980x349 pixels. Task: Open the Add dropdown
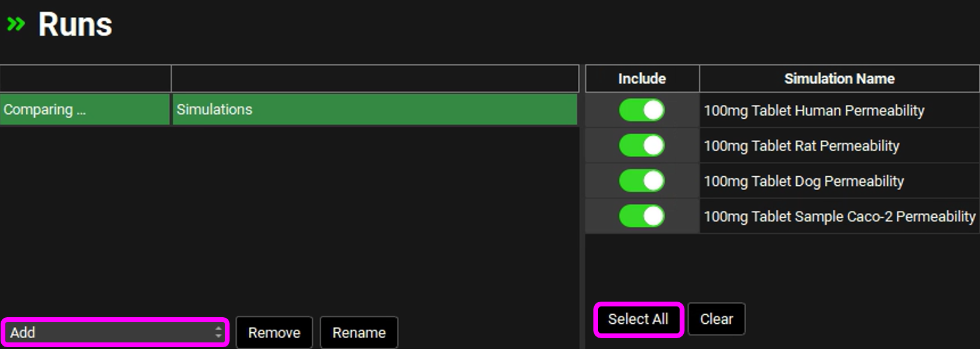coord(114,332)
